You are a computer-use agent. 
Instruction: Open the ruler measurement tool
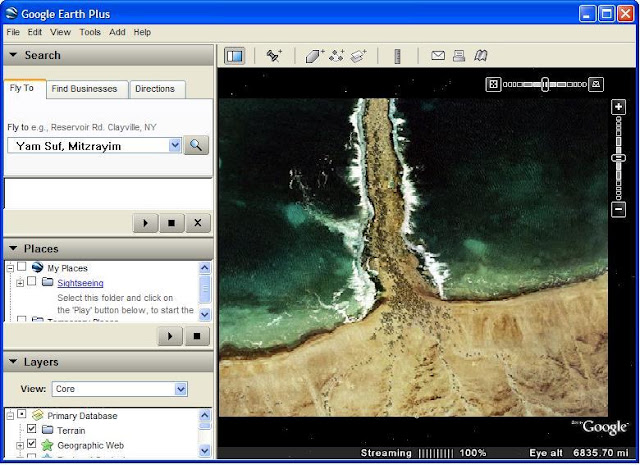(398, 56)
